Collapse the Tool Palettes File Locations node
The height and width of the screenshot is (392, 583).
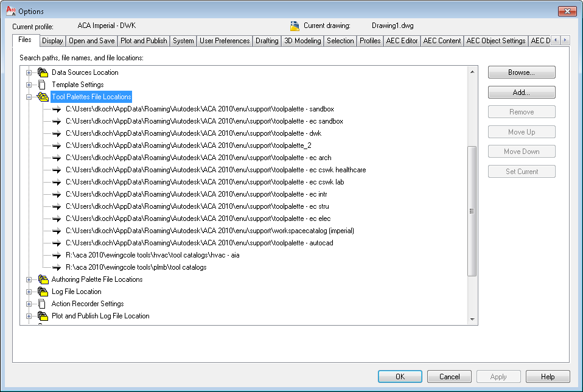click(29, 96)
